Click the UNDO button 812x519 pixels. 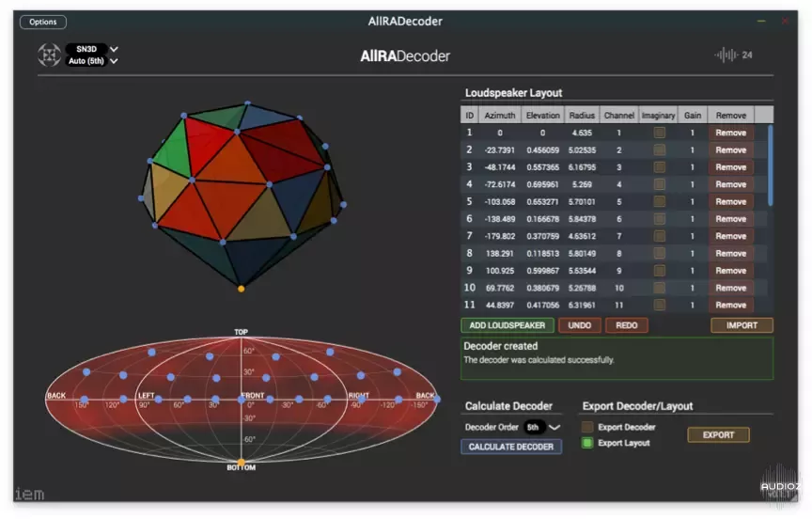580,325
